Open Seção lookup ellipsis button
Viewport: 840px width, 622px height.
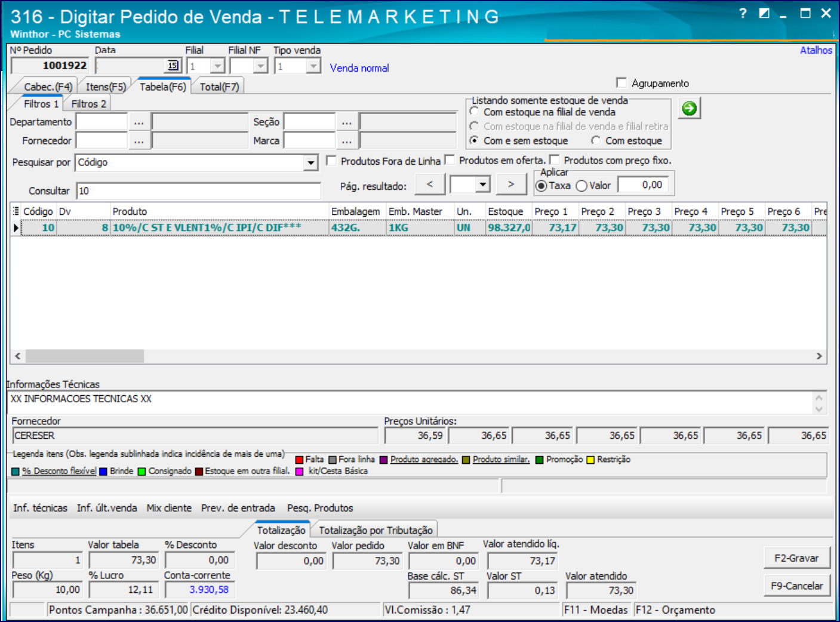point(347,122)
